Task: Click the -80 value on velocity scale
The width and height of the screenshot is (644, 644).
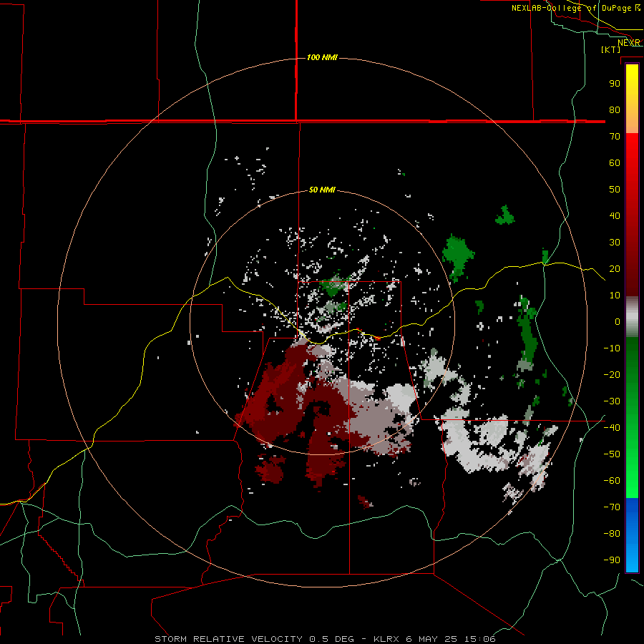Action: point(612,534)
